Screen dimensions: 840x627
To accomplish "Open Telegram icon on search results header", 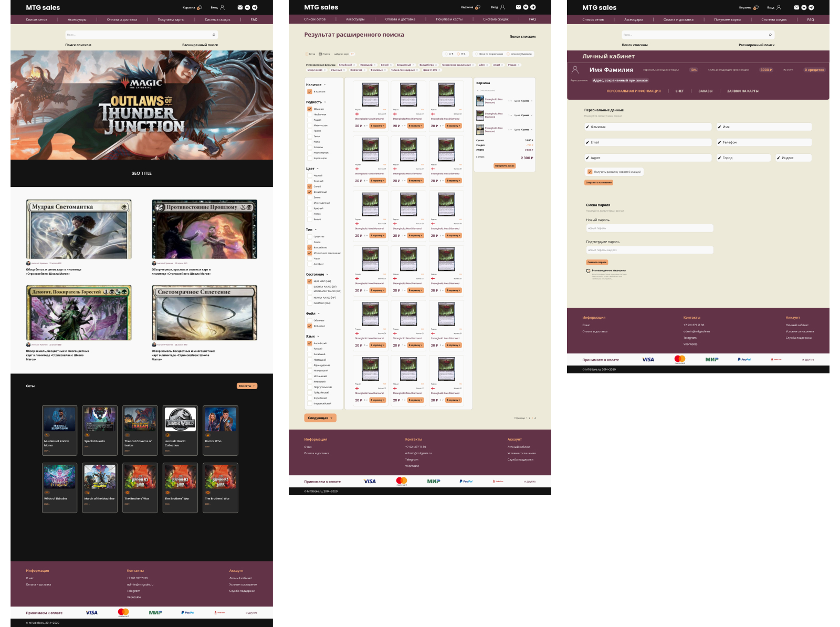I will point(533,7).
